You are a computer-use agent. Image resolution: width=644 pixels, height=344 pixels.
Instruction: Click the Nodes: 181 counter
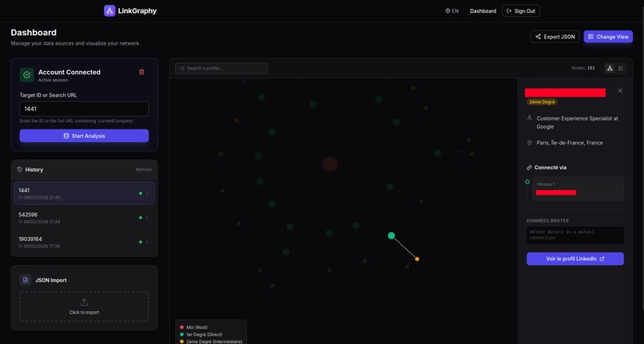[x=582, y=68]
